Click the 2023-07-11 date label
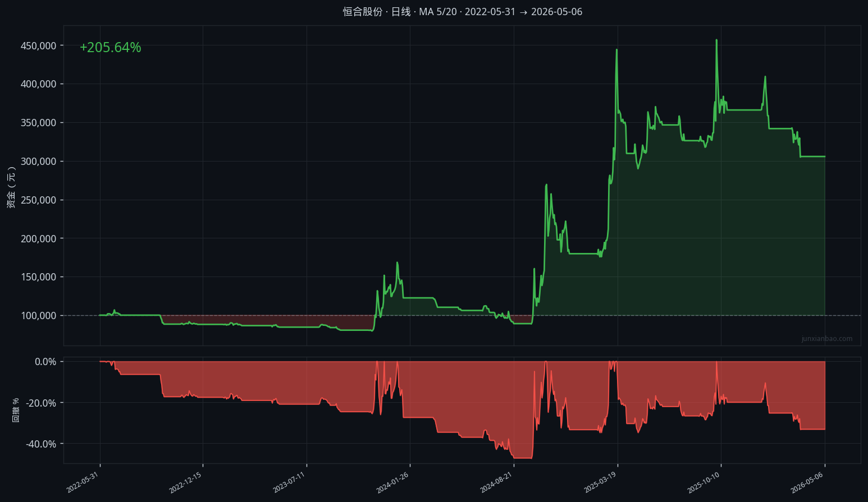The width and height of the screenshot is (868, 502). coord(289,482)
